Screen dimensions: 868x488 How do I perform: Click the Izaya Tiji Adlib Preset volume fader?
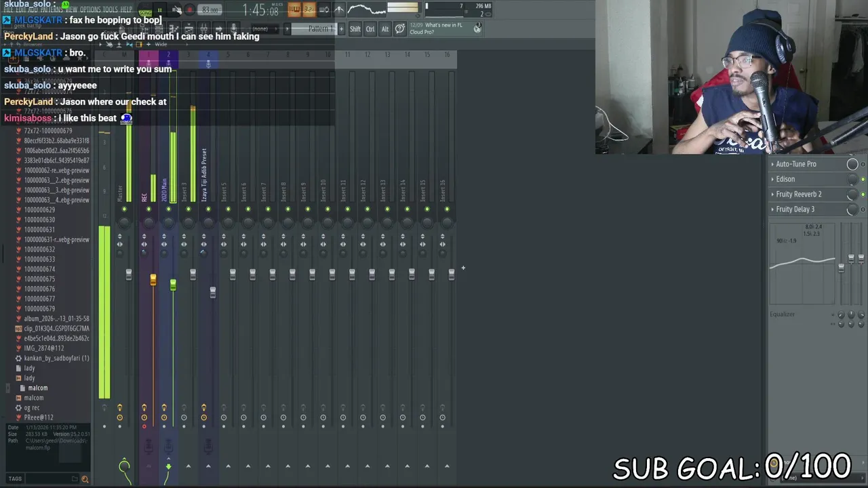[213, 291]
